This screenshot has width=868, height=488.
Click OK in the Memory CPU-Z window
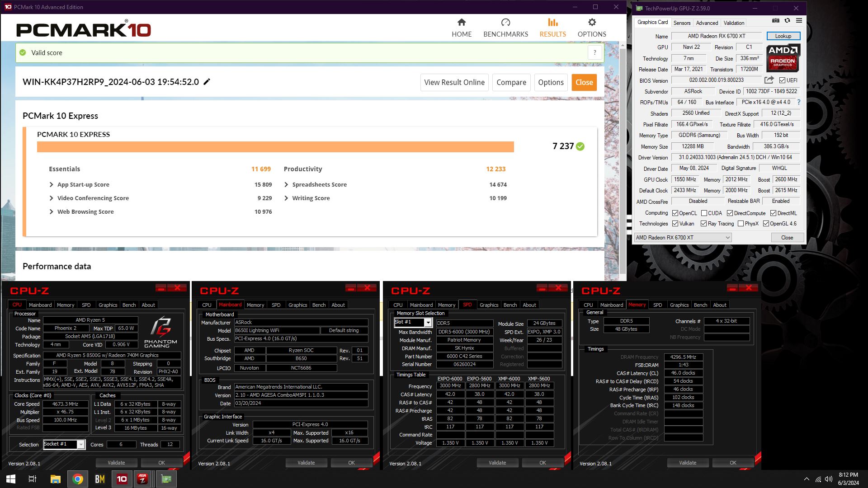coord(733,463)
